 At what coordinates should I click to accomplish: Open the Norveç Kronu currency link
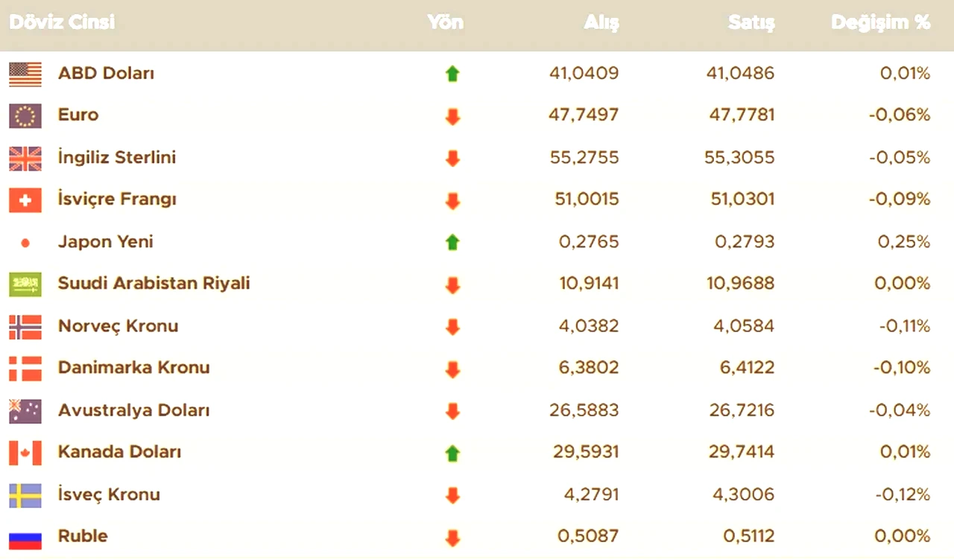tap(118, 326)
